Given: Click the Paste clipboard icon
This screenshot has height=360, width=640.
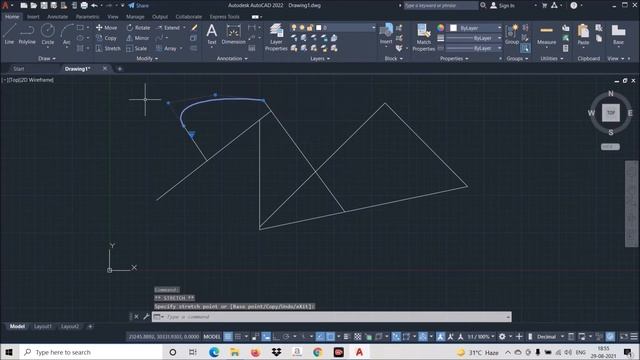Looking at the screenshot, I should click(x=583, y=34).
